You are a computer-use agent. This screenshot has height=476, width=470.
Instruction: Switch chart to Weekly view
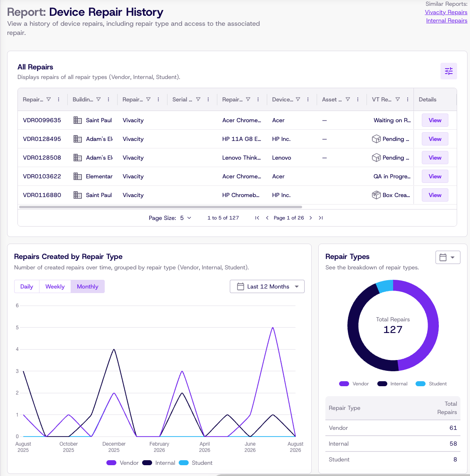(x=55, y=286)
